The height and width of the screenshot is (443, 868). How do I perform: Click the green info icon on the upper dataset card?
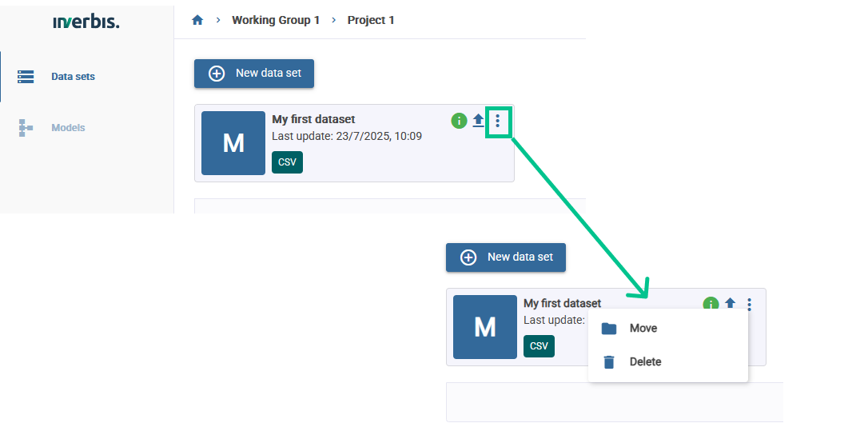click(x=459, y=121)
